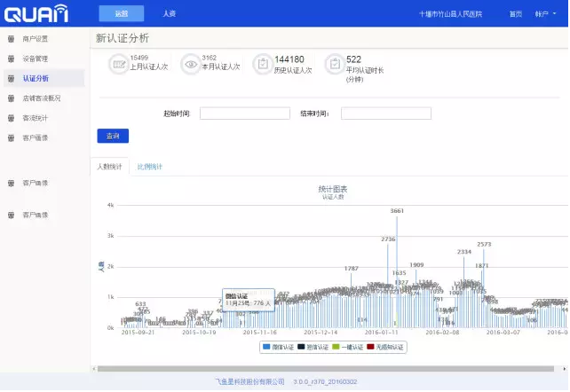Open the 帐户 dropdown menu
Image resolution: width=570 pixels, height=392 pixels.
click(x=545, y=14)
